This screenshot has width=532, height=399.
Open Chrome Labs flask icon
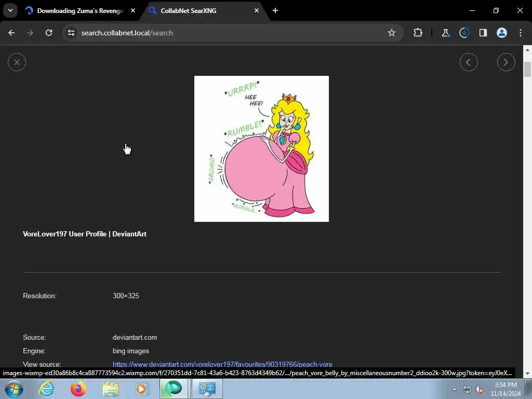[445, 33]
